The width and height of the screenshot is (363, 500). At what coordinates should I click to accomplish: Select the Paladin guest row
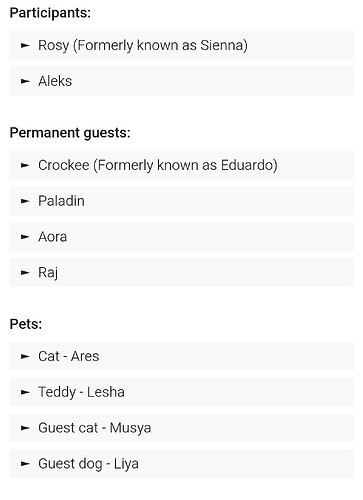[181, 201]
